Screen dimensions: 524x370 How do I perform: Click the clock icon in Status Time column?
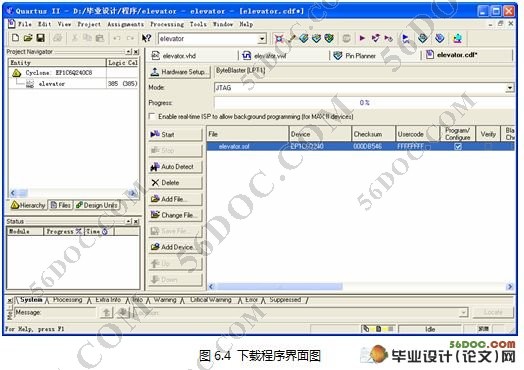[x=105, y=231]
